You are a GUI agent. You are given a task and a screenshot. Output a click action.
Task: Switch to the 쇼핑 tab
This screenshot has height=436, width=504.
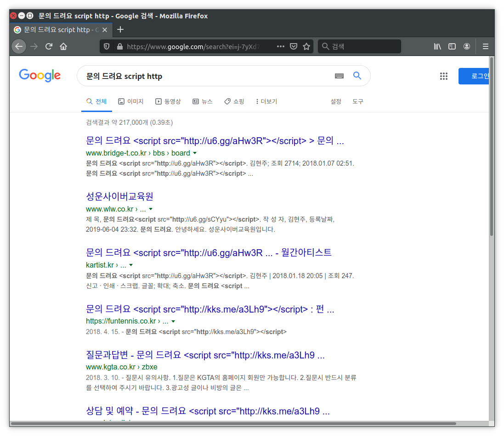(234, 101)
